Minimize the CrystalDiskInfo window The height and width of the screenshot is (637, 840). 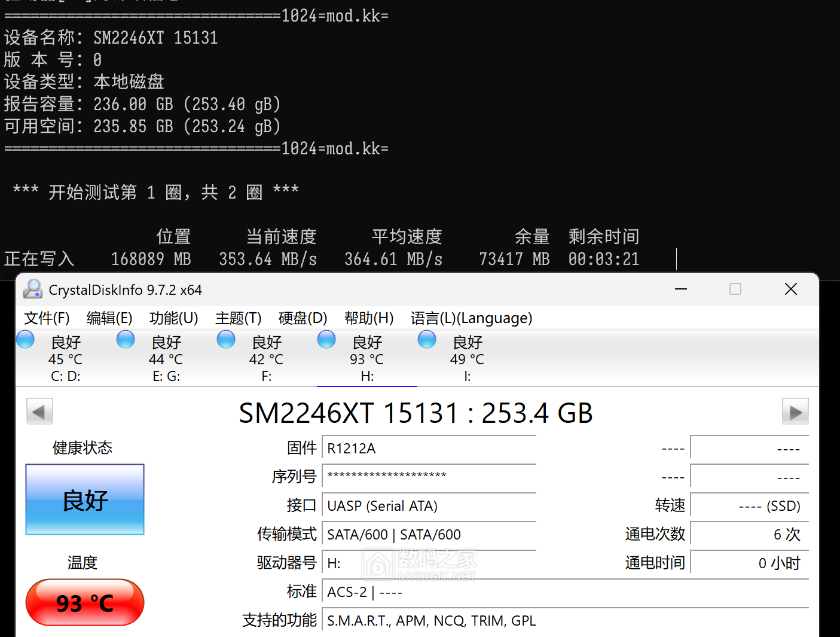click(681, 289)
